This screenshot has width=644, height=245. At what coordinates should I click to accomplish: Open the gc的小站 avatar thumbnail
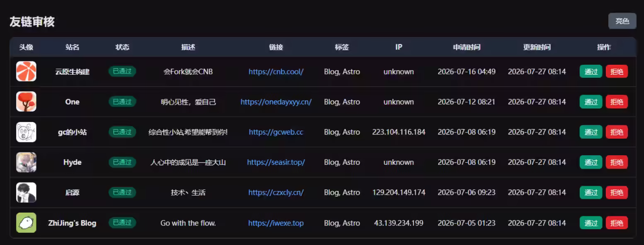[26, 132]
